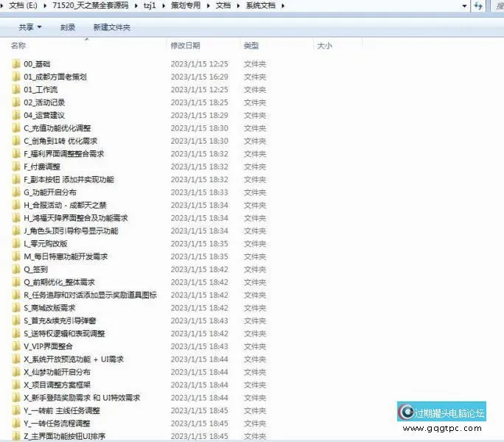Click the folder icon of V_VIP界面整合
This screenshot has height=442, width=504.
[16, 346]
